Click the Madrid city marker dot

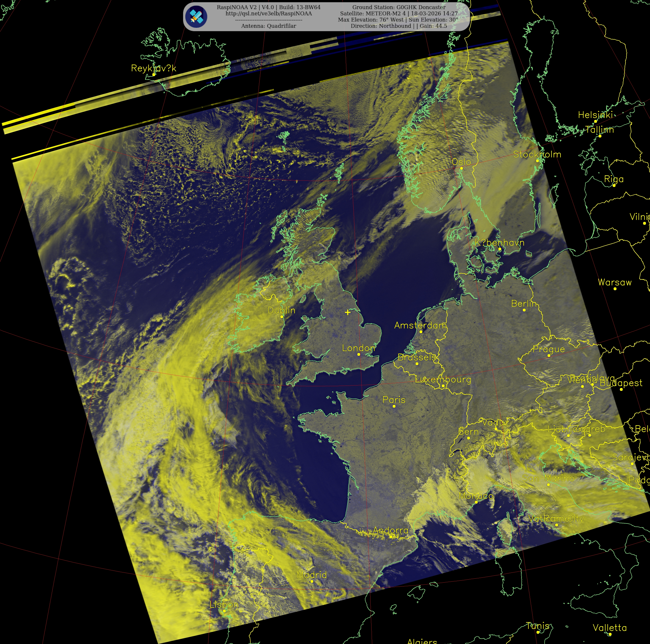click(x=312, y=581)
